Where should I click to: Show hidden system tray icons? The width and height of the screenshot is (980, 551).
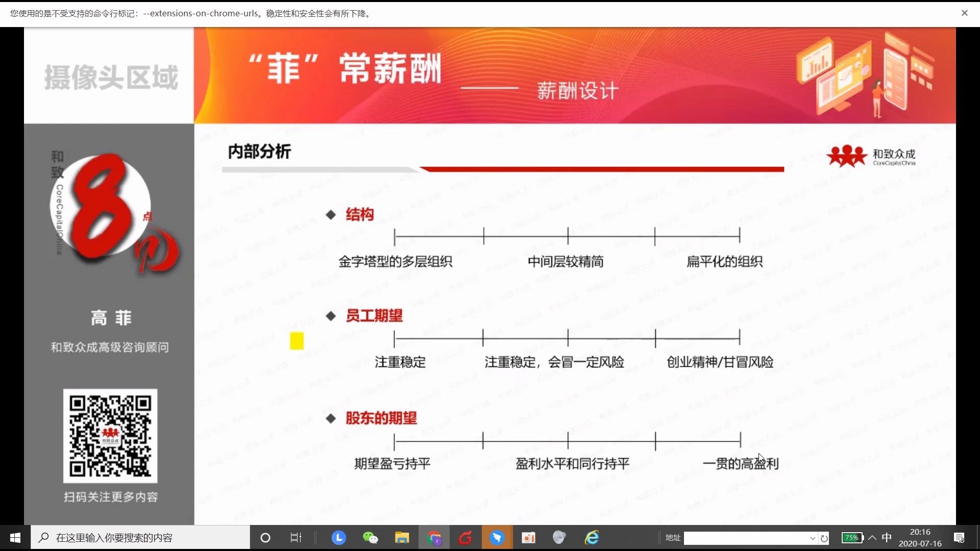(872, 538)
